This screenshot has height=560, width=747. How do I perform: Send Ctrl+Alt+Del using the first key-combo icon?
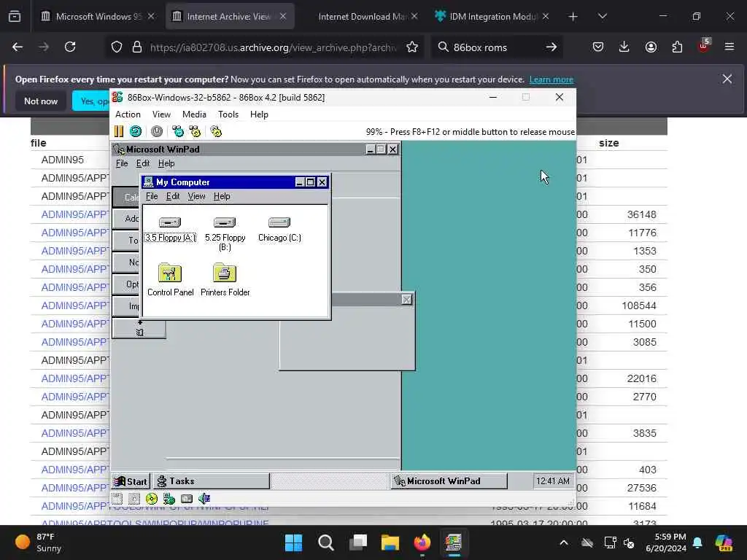pos(178,131)
